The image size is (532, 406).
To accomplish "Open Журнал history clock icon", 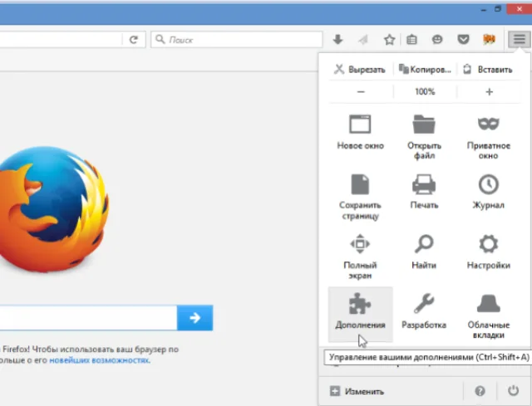I will tap(488, 184).
